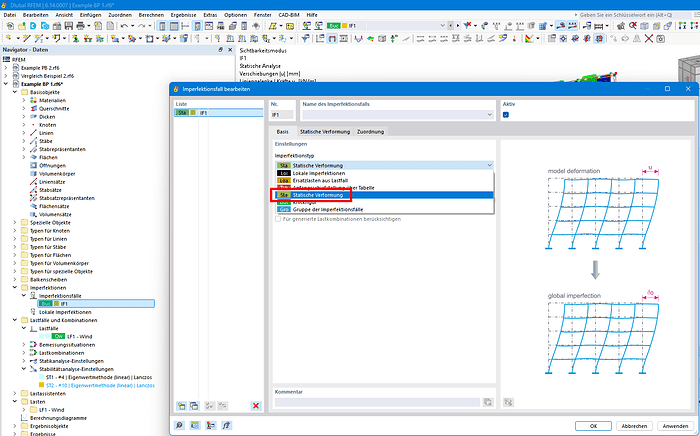Open the CAD-BIM menu
The width and height of the screenshot is (700, 436).
[289, 15]
